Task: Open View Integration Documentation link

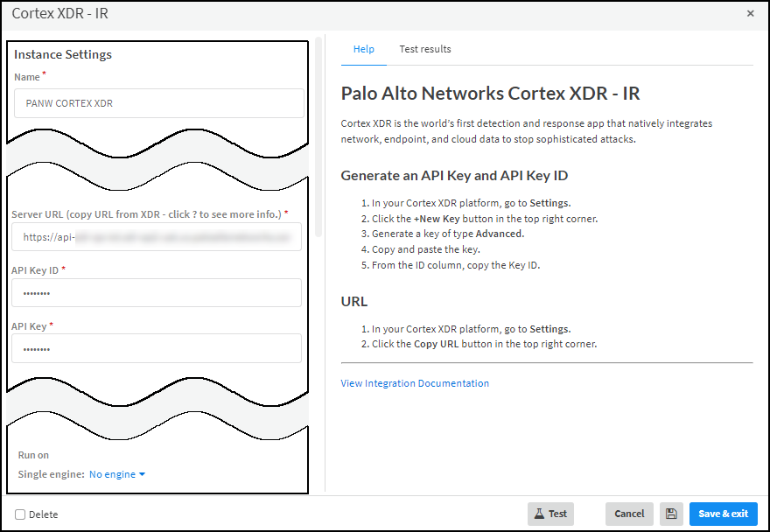Action: [415, 383]
